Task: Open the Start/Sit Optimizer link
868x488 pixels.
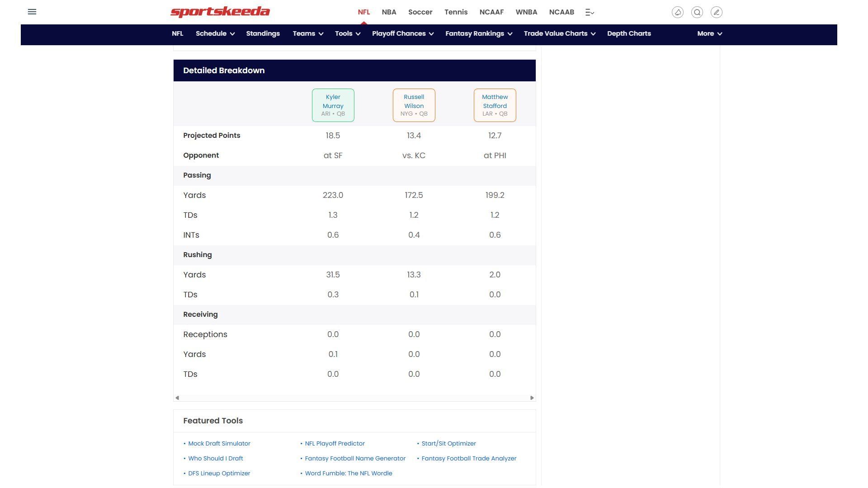Action: tap(448, 444)
